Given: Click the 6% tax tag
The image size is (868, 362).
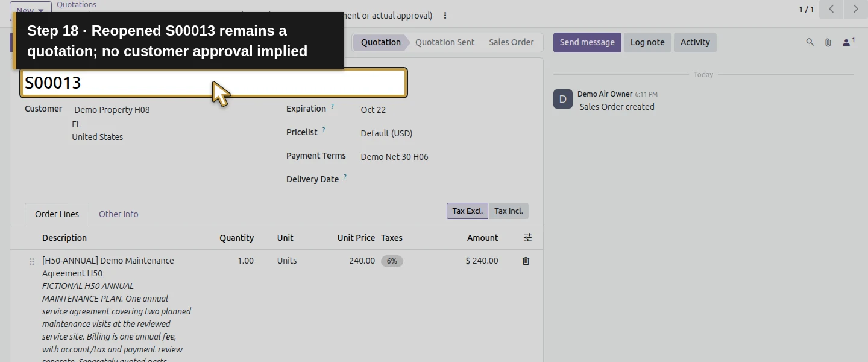Looking at the screenshot, I should [392, 261].
